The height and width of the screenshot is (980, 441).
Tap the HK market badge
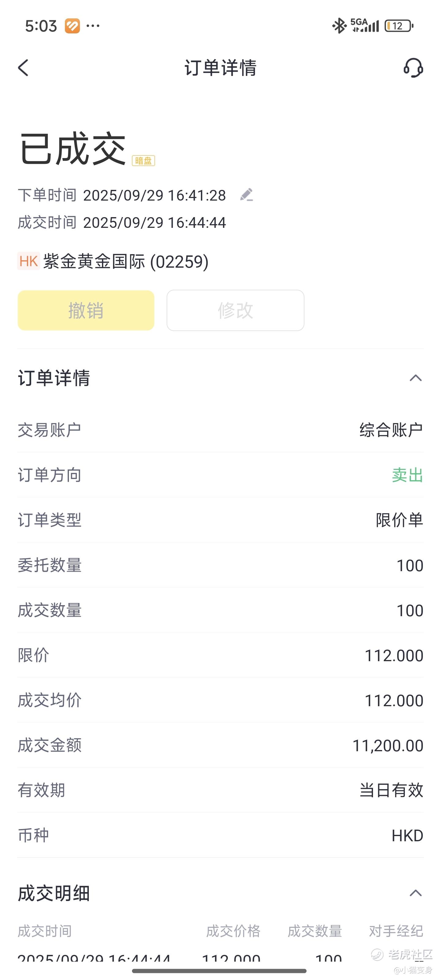click(x=28, y=261)
